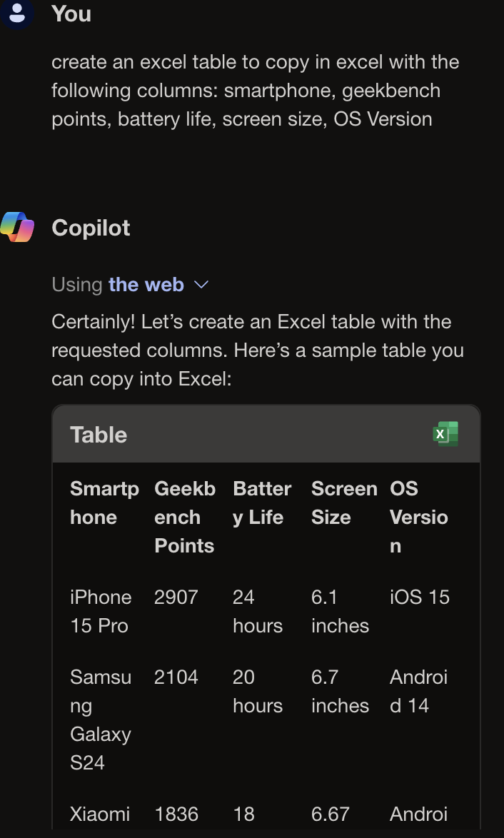Click the "You" username label
The image size is (504, 838).
(x=71, y=14)
